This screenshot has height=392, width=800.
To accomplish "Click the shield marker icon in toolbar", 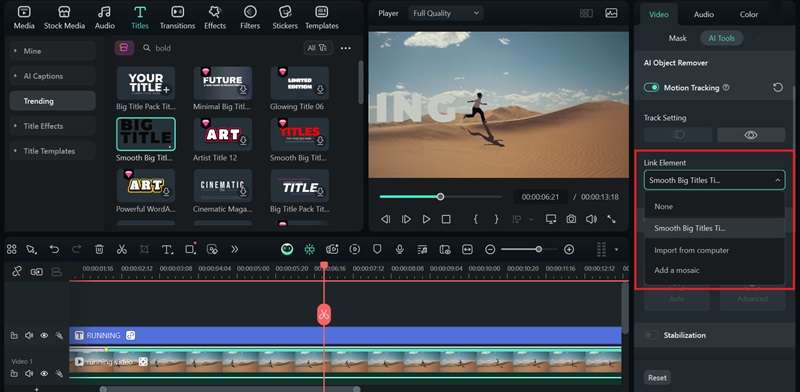I will pyautogui.click(x=377, y=249).
